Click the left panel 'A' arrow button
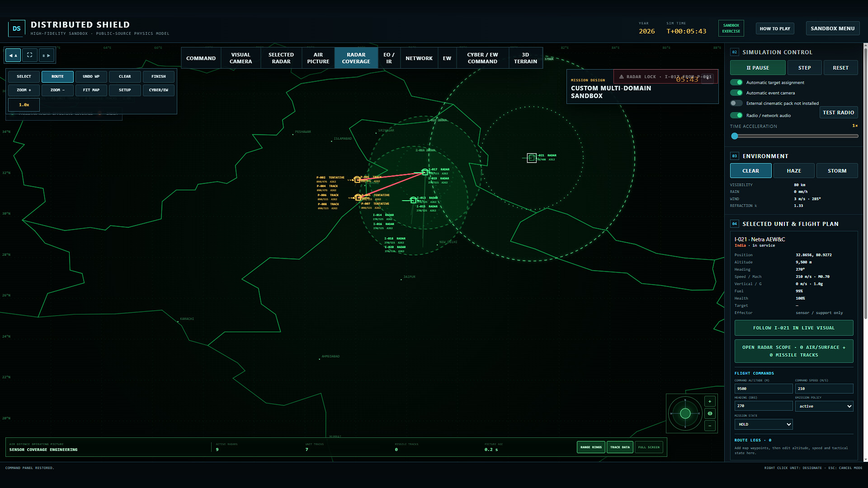 click(13, 55)
